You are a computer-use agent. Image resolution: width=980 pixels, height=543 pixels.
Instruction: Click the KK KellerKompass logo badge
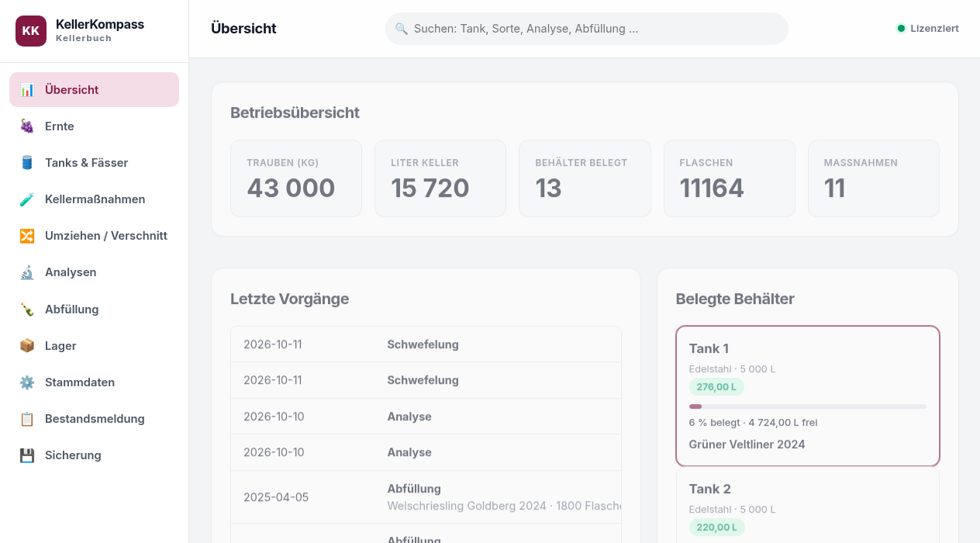click(x=31, y=31)
